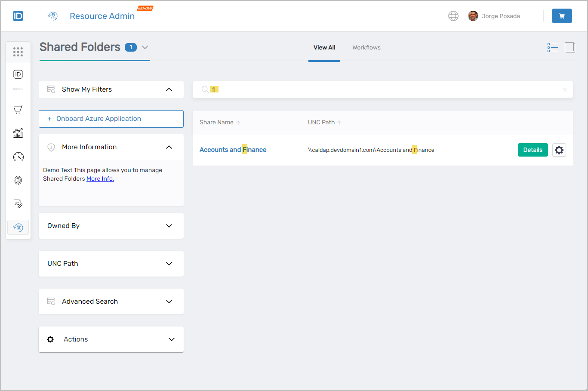Image resolution: width=588 pixels, height=391 pixels.
Task: Open the Actions dropdown
Action: 171,339
